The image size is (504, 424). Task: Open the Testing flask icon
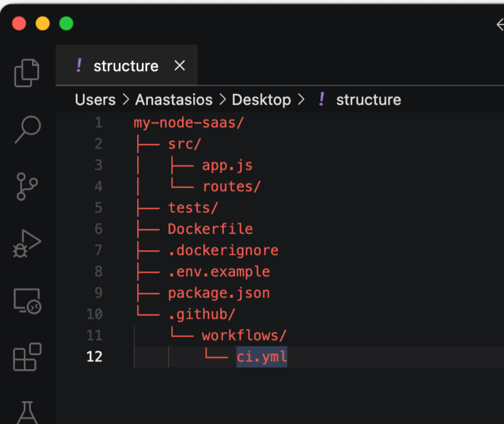tap(27, 411)
